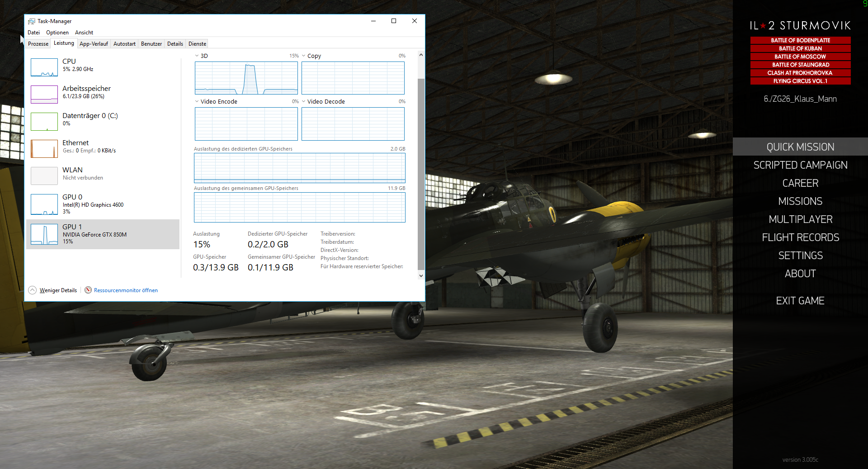Open the Optionen menu
868x469 pixels.
(57, 33)
